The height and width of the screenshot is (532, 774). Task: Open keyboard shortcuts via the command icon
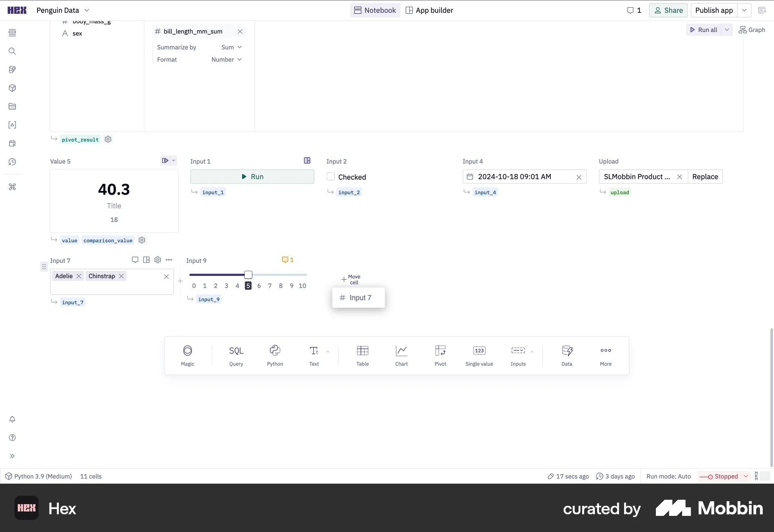point(12,187)
